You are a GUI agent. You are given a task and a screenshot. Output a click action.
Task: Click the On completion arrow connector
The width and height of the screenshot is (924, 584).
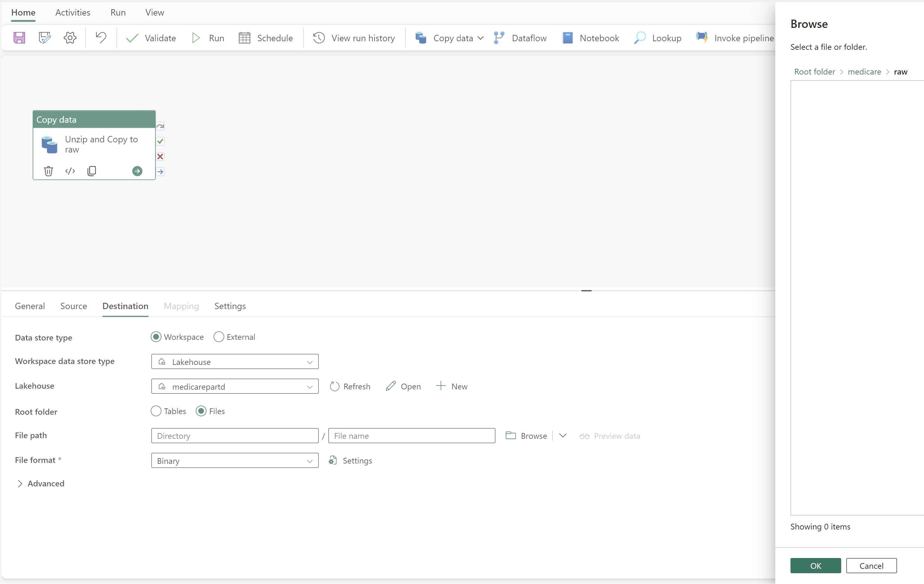pyautogui.click(x=161, y=172)
